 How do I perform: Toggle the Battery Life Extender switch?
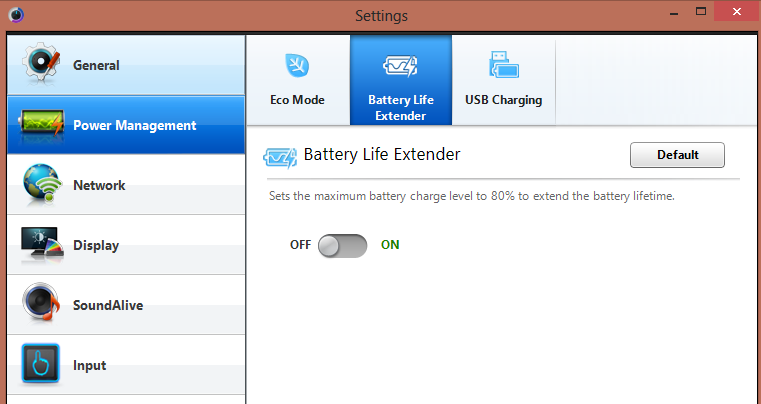[342, 245]
